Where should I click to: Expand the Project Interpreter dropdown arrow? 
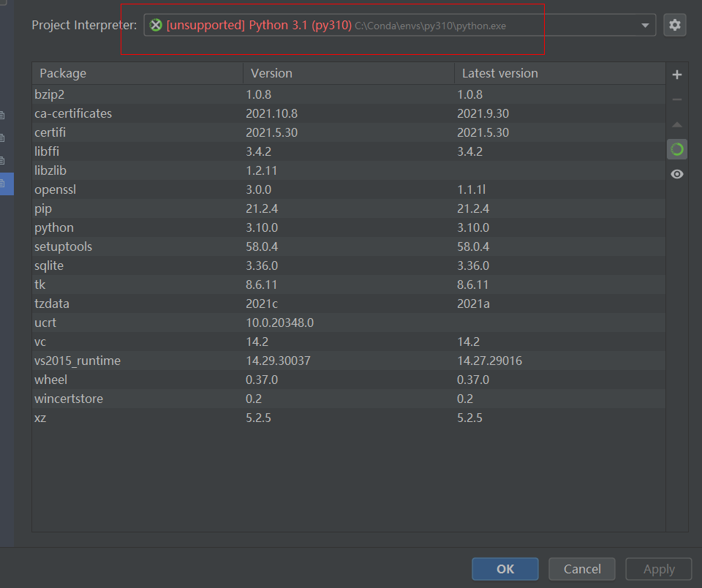tap(645, 26)
